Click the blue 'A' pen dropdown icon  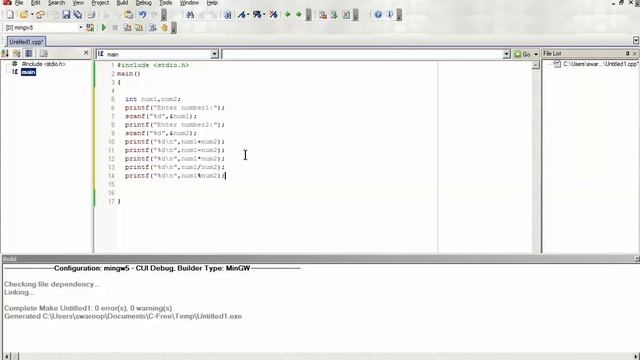tap(243, 15)
